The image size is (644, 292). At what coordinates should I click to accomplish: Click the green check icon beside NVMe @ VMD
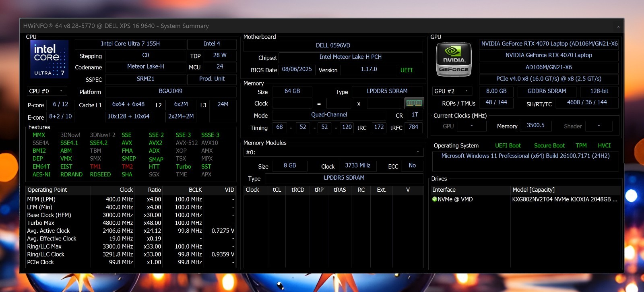[x=434, y=199]
